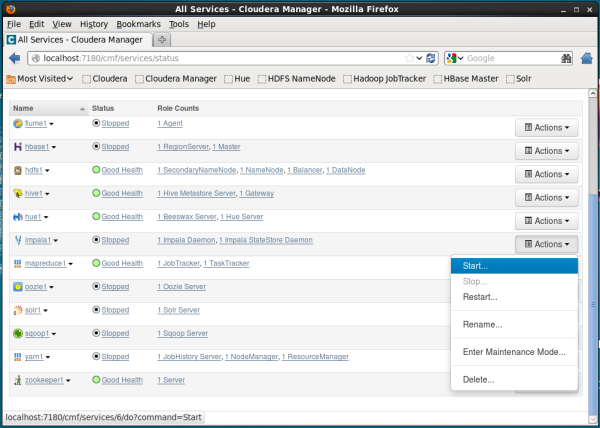Choose Start... in the Actions menu

514,266
